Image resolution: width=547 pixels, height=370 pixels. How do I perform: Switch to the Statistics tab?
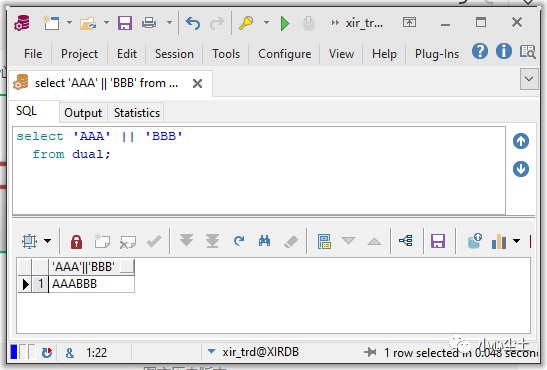(137, 113)
